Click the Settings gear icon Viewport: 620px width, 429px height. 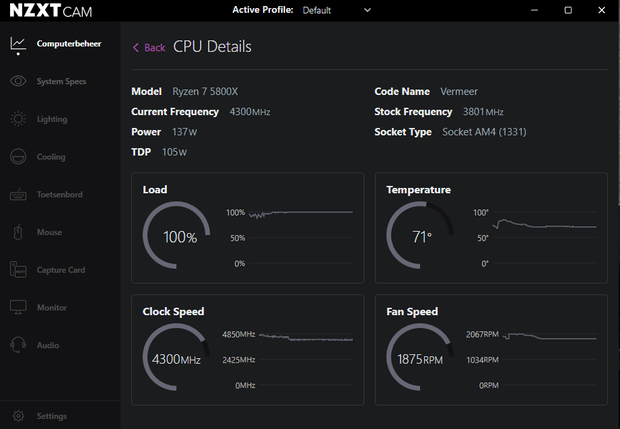(x=18, y=416)
